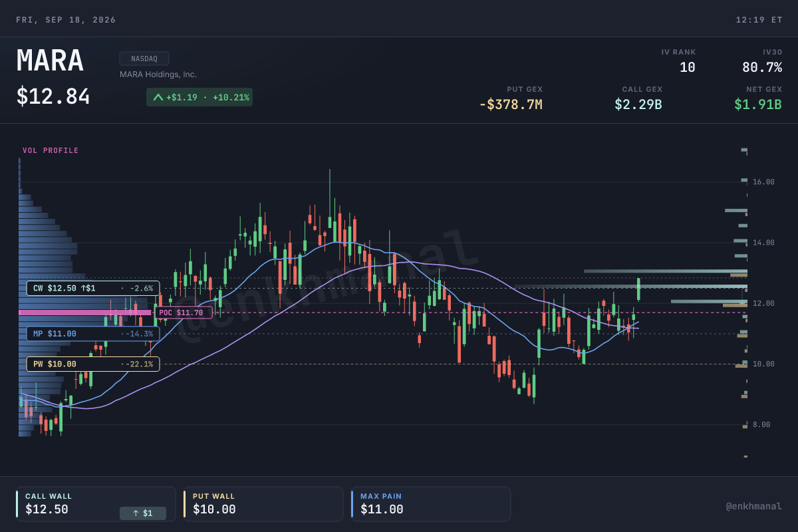Click the CALL WALL $12.50 card
This screenshot has height=532, width=798.
click(x=96, y=504)
